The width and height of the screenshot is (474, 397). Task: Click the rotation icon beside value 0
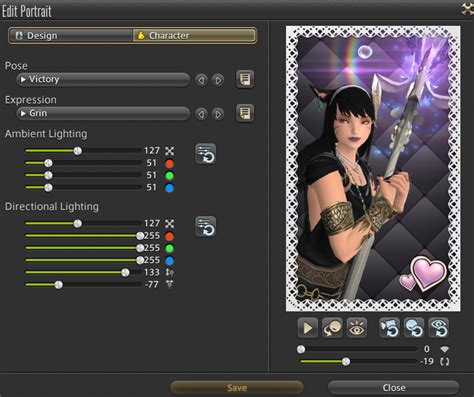[x=445, y=349]
